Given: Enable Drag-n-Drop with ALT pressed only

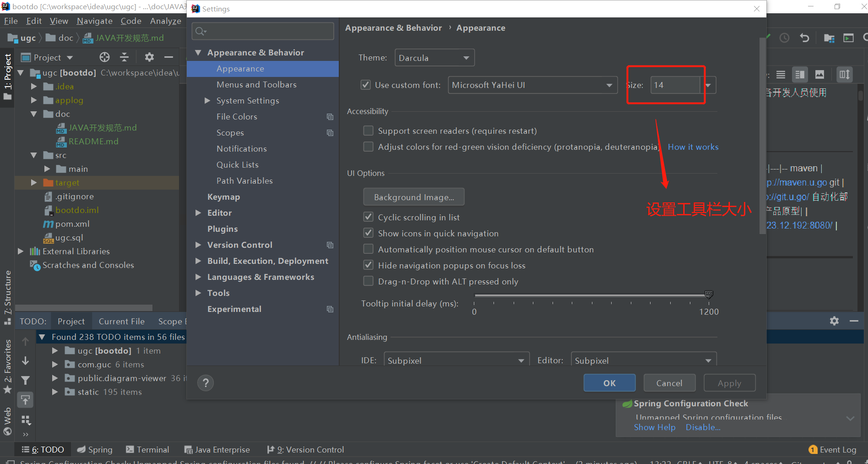Looking at the screenshot, I should 368,281.
